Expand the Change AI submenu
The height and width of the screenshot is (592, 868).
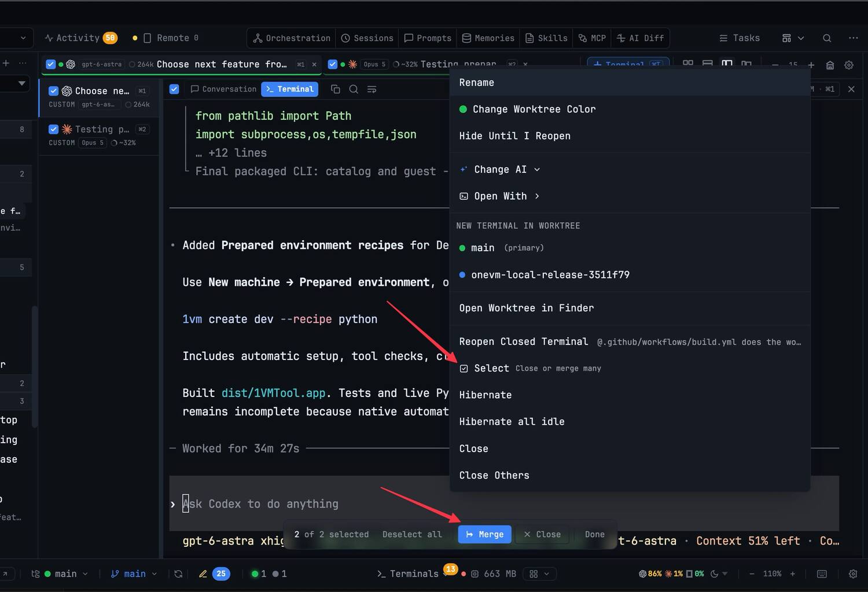pyautogui.click(x=630, y=169)
